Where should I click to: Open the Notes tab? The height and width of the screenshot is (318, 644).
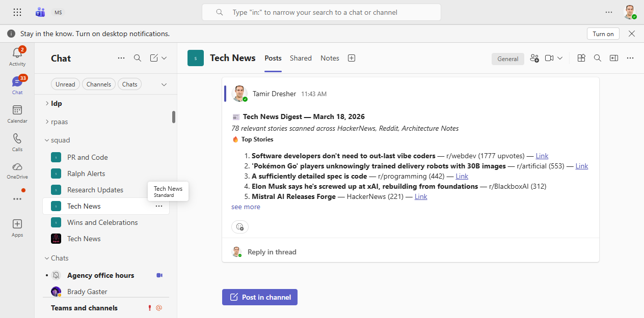coord(330,58)
